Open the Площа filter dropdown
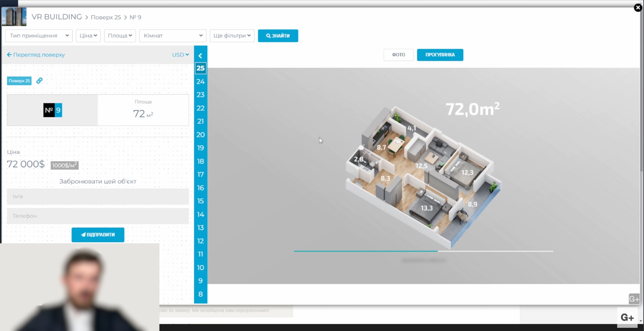 click(120, 36)
